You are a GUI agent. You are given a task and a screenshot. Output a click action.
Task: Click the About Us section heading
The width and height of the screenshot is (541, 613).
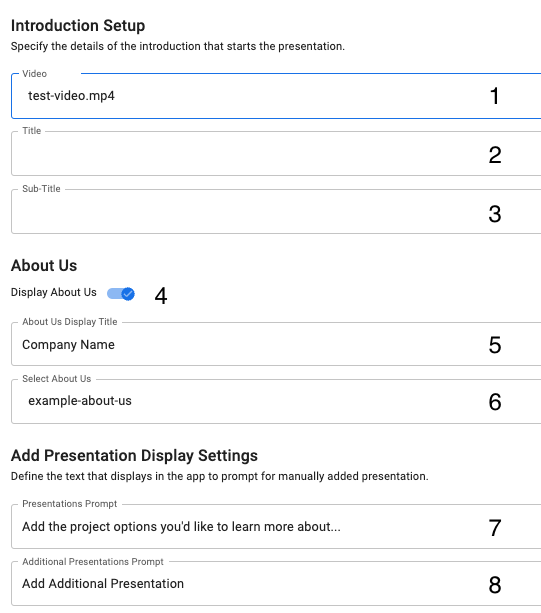[x=44, y=265]
